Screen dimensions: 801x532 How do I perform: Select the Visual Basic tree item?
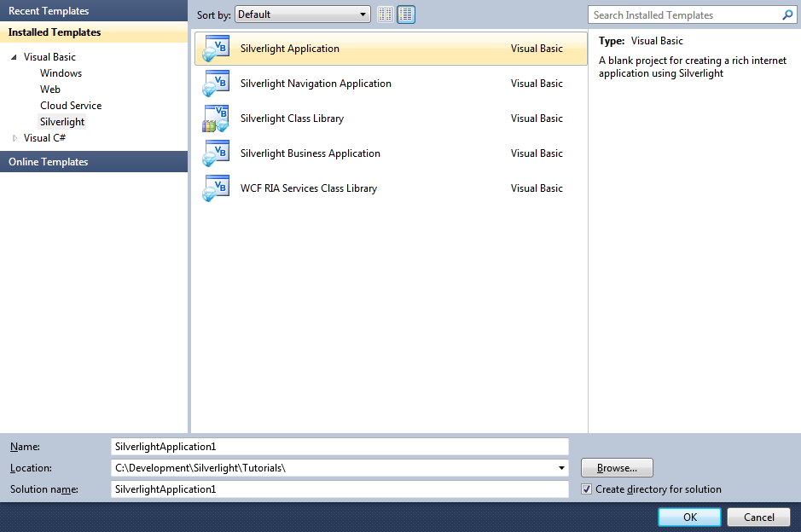click(x=49, y=57)
